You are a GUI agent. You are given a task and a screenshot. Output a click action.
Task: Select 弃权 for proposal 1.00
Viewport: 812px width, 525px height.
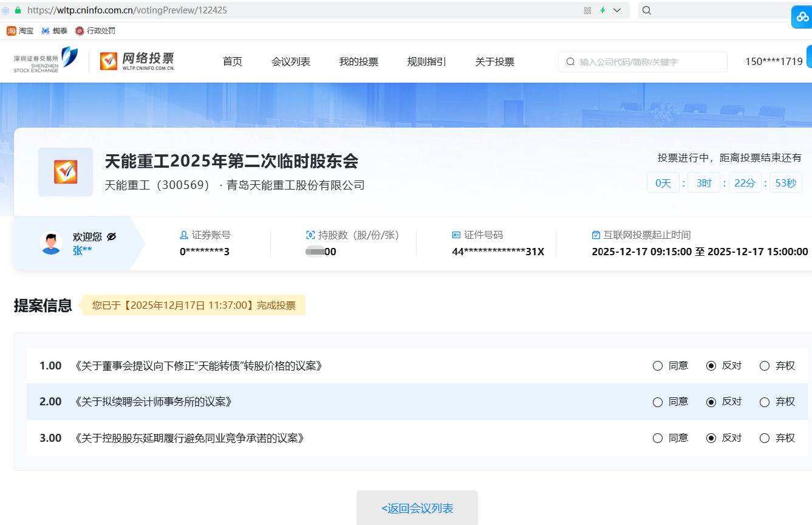coord(765,366)
